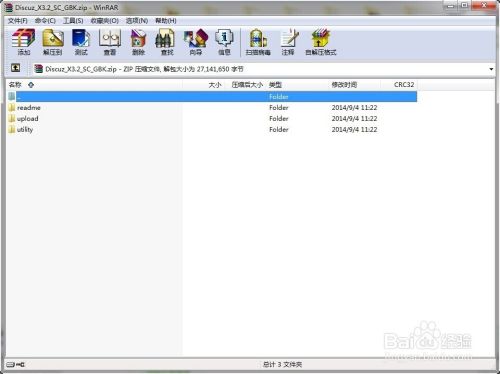Open the Favorites (收藏夹) menu
This screenshot has width=500, height=374.
(105, 21)
